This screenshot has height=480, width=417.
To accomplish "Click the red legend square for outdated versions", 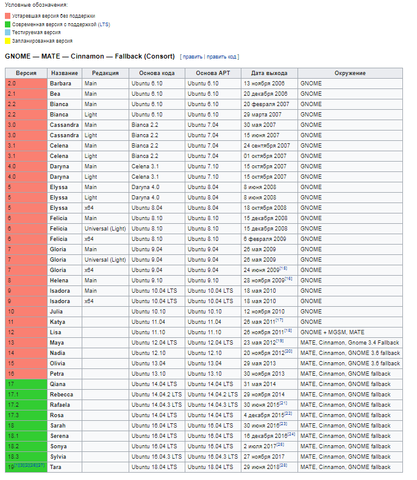I will (7, 16).
